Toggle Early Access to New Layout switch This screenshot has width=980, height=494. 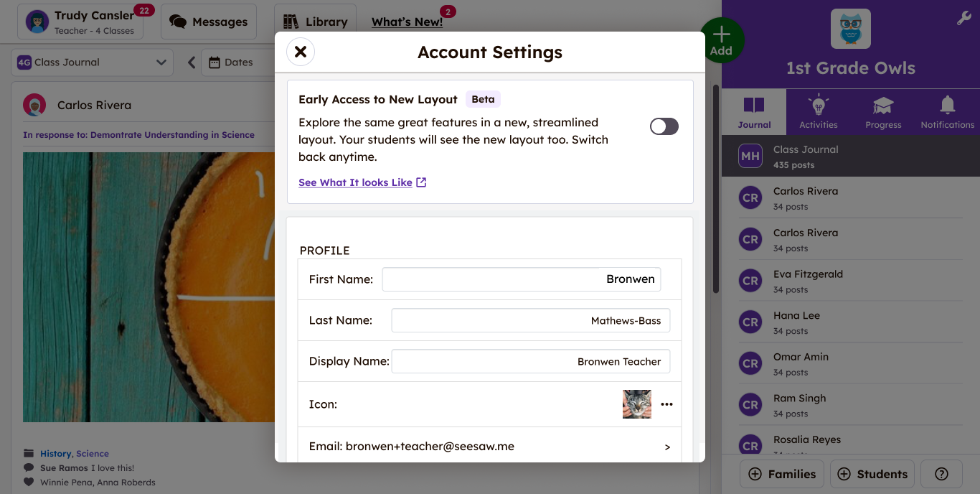click(664, 126)
